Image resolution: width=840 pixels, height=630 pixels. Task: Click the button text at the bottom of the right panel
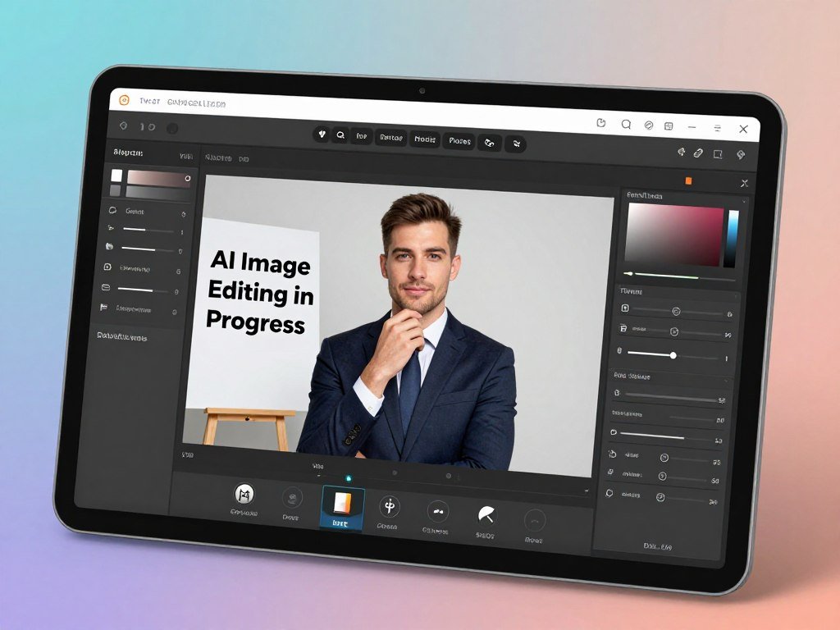[657, 546]
